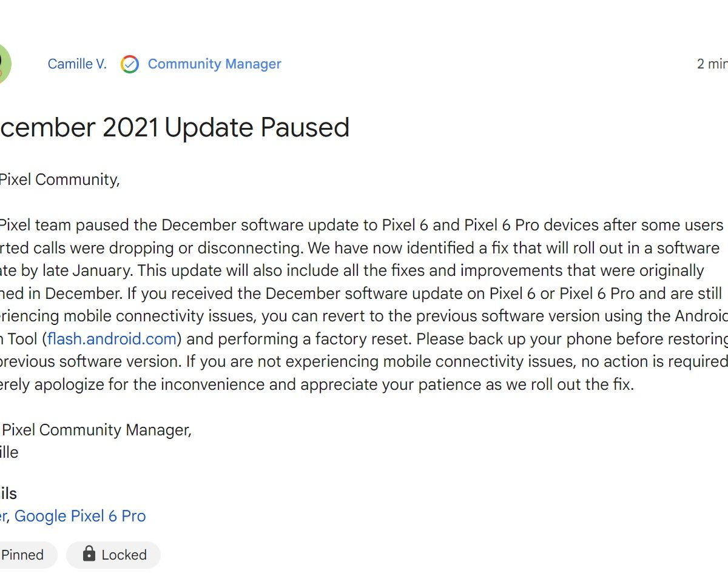Click the post timestamp showing 2 min
This screenshot has height=579, width=728.
[x=712, y=64]
